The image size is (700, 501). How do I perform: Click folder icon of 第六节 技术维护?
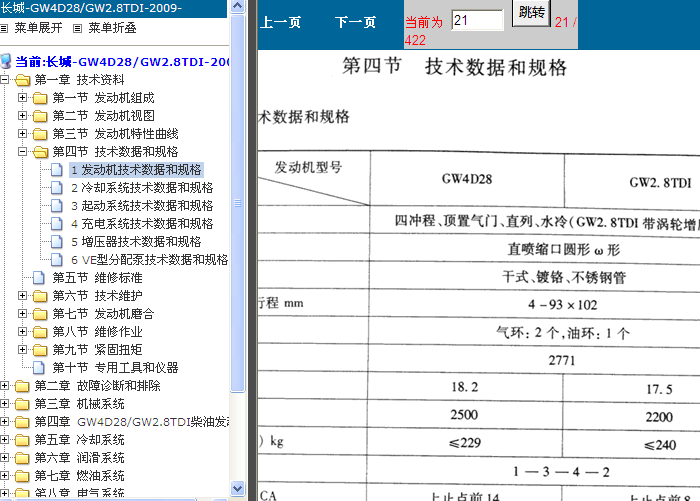point(40,296)
